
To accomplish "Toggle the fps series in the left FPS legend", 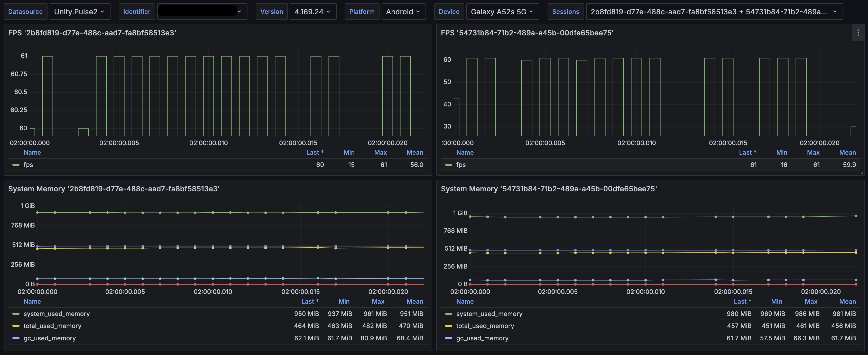I will [28, 164].
